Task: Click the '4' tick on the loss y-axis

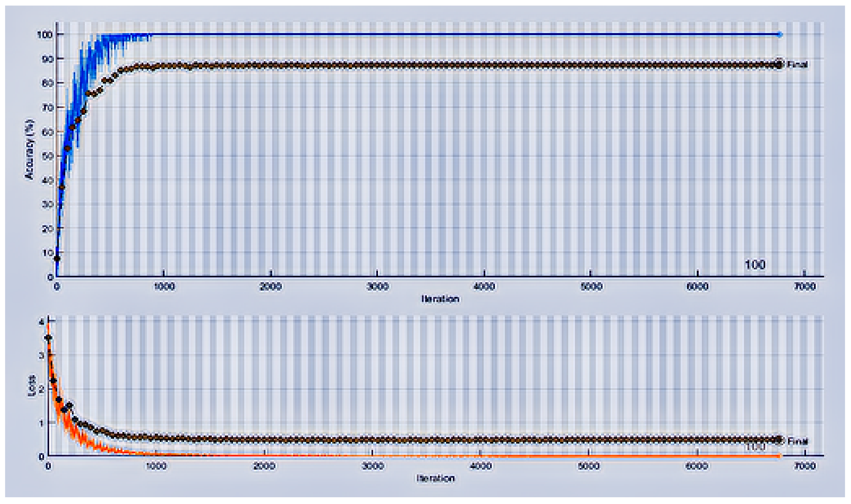Action: pos(42,322)
